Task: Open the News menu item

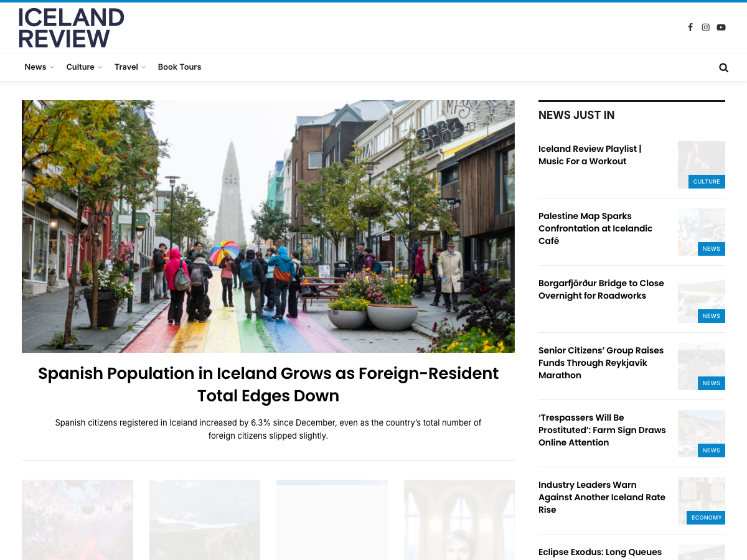Action: click(35, 67)
